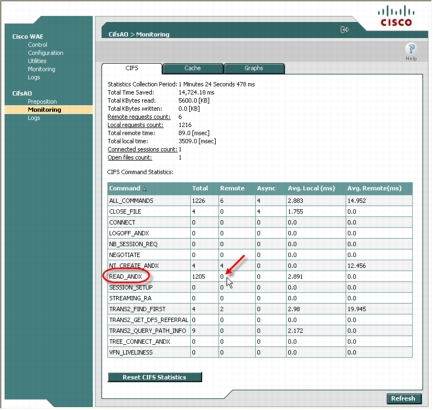This screenshot has height=410, width=433.
Task: Open Control under Cisco WAE
Action: click(x=37, y=45)
